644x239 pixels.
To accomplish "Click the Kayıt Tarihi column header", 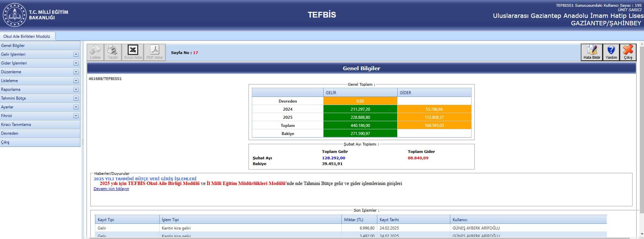I will [413, 220].
